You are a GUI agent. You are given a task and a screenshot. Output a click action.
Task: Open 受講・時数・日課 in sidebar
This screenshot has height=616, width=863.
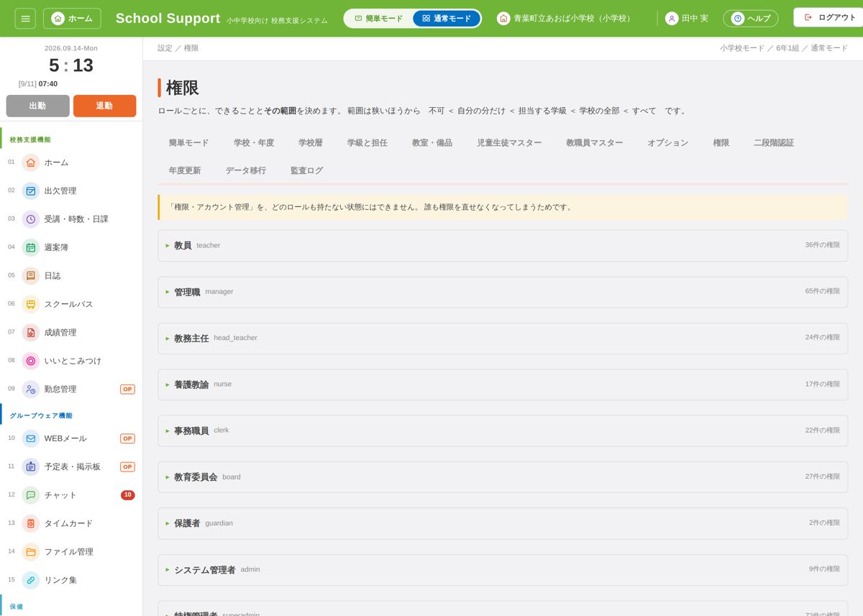pyautogui.click(x=71, y=219)
